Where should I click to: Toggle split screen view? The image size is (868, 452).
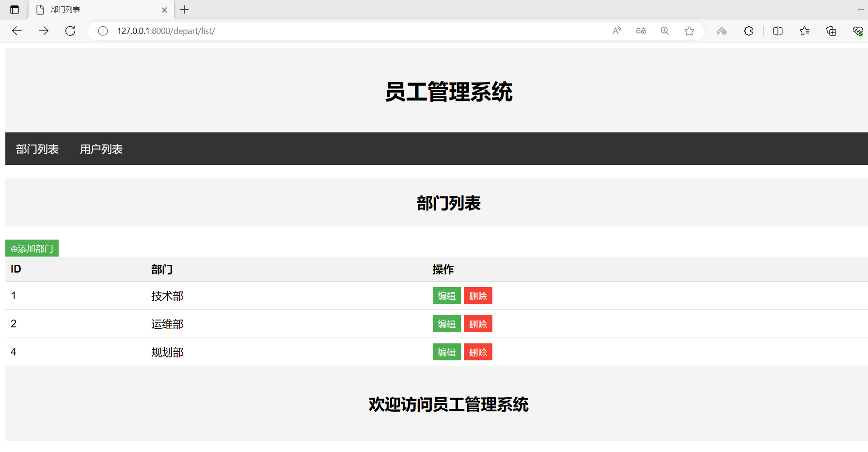(778, 31)
